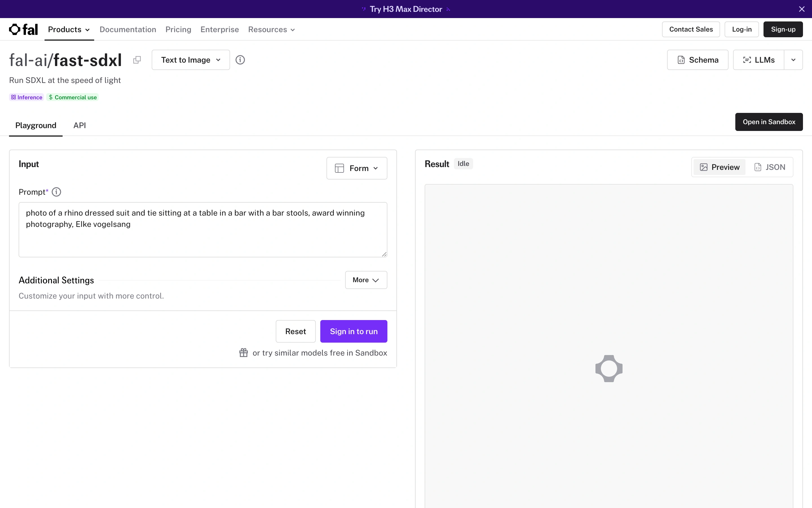812x508 pixels.
Task: Go to Documentation page
Action: pos(128,30)
